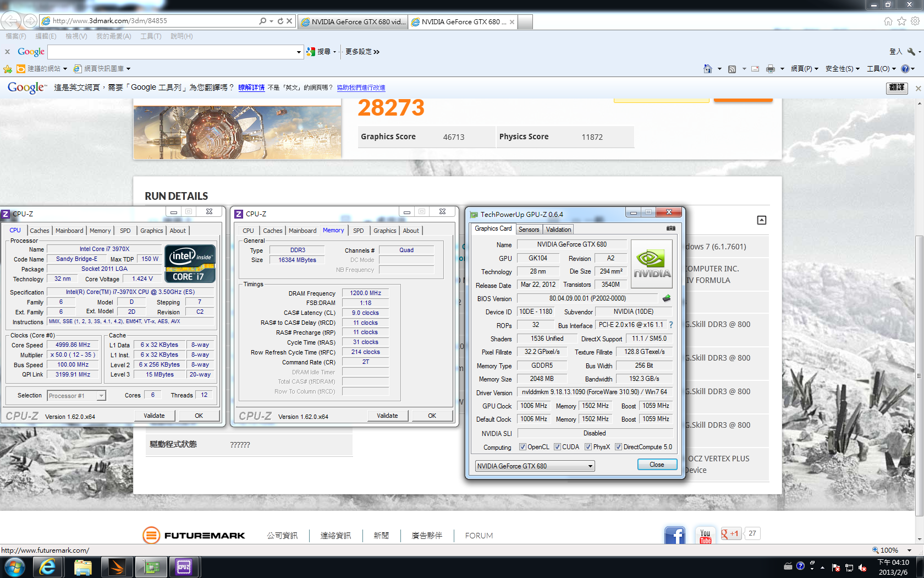This screenshot has width=924, height=578.
Task: Open Windows Explorer folder on taskbar
Action: [82, 567]
